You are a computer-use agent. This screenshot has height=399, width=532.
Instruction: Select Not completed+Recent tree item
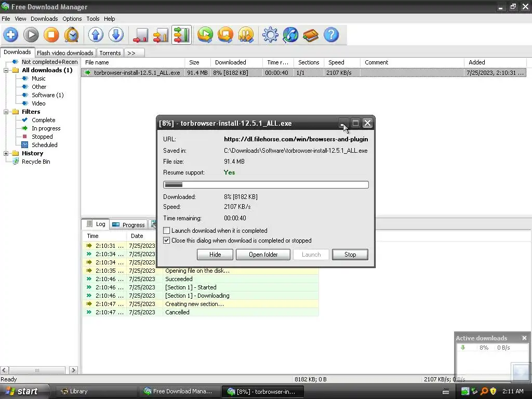click(x=49, y=62)
